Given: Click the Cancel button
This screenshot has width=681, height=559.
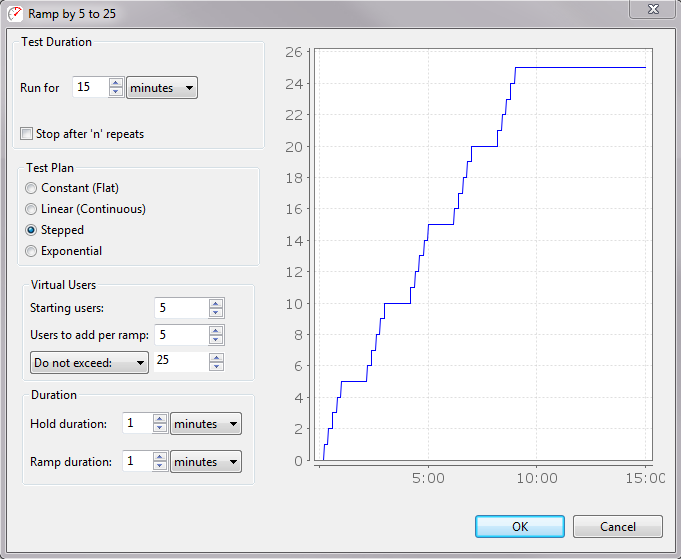Looking at the screenshot, I should [618, 526].
